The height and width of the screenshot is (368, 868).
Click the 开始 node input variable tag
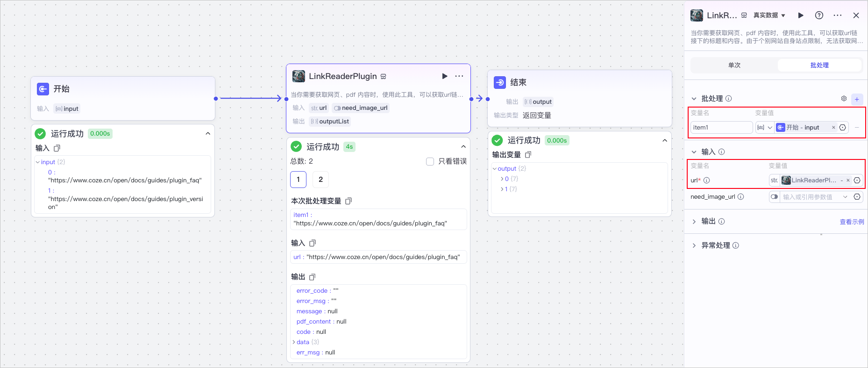coord(67,109)
